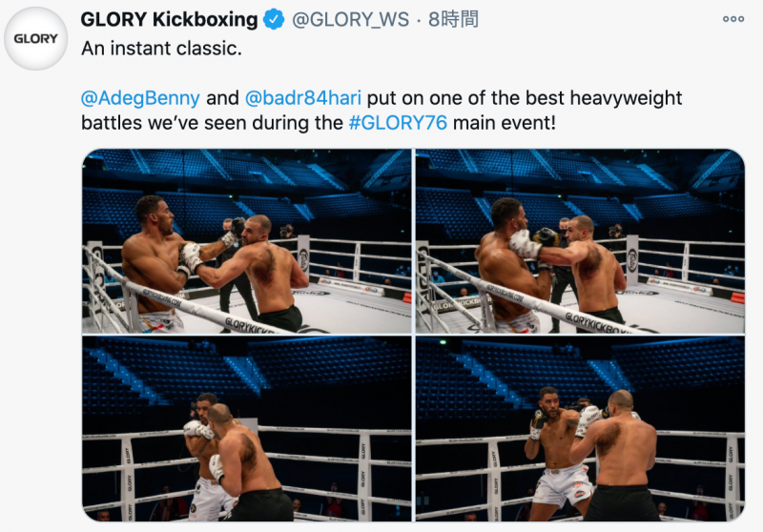Open the @badr84hari mention
763x532 pixels.
click(303, 98)
